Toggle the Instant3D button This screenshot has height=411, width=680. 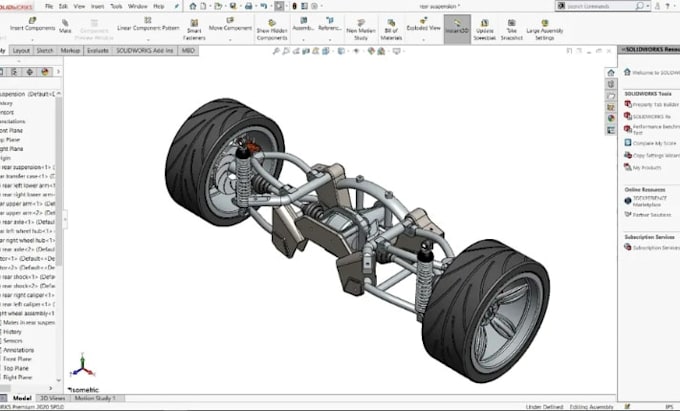click(457, 27)
